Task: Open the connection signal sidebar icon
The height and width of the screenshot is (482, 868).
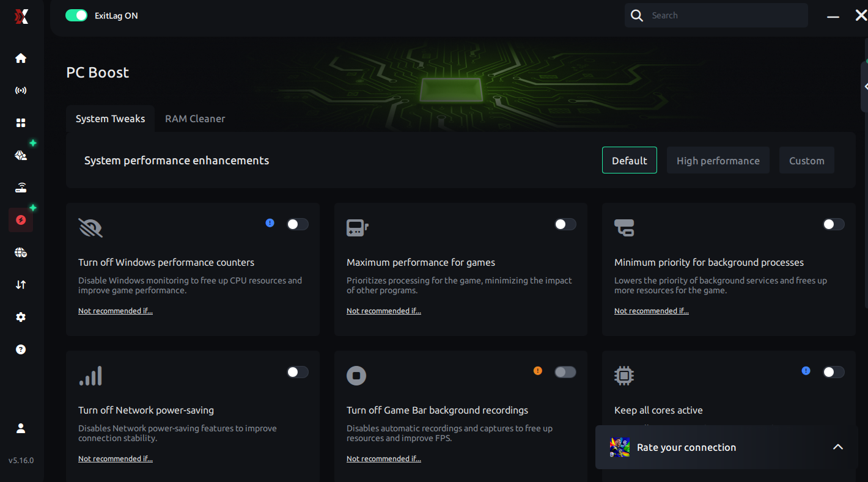Action: point(21,90)
